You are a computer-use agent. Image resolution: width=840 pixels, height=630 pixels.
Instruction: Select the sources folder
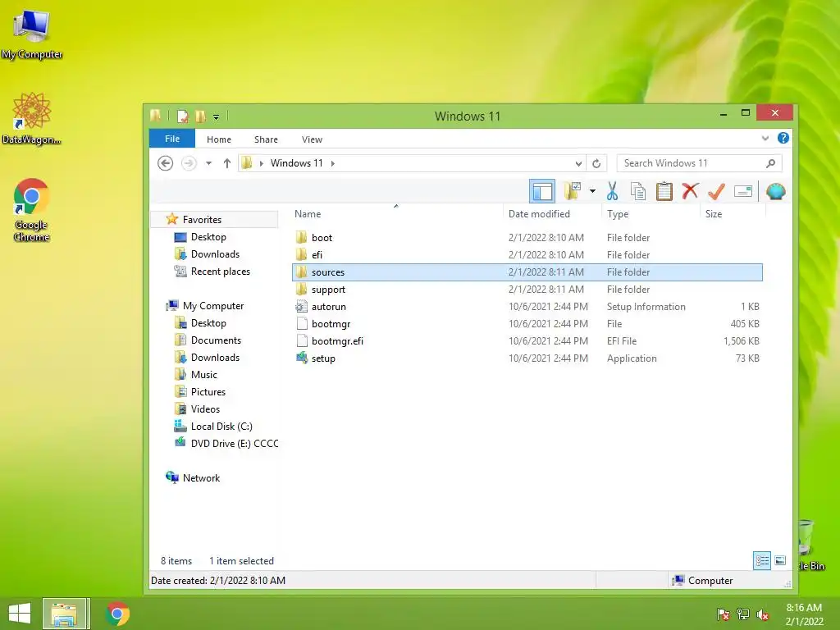[527, 272]
